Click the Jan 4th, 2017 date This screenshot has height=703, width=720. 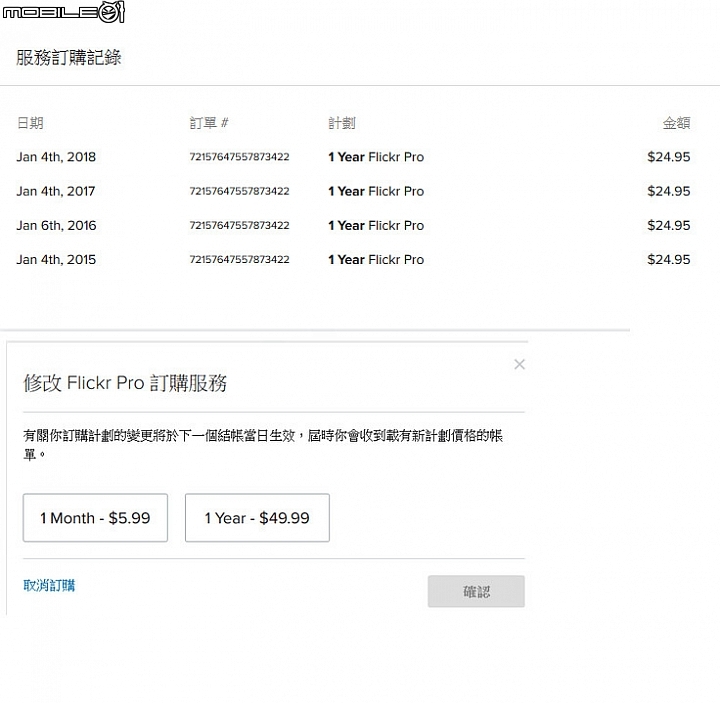click(x=56, y=191)
